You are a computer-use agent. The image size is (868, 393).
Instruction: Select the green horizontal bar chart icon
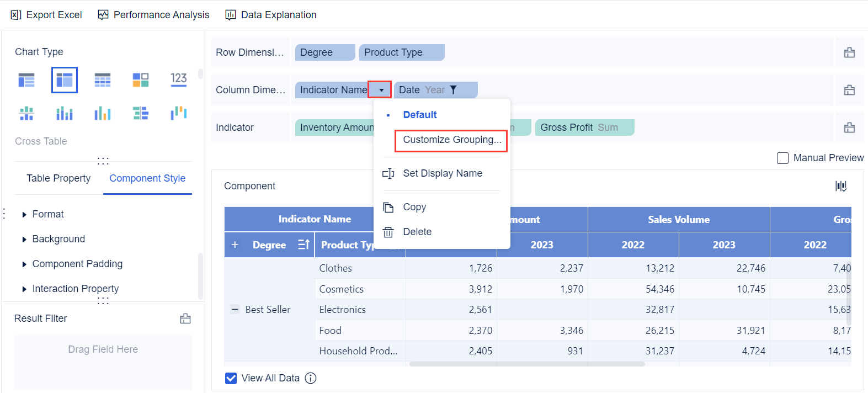(141, 114)
